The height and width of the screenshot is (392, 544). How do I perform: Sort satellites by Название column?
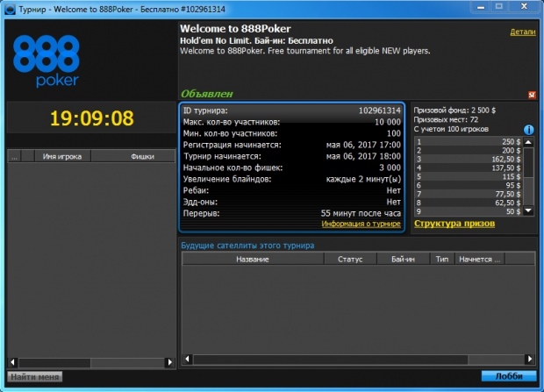pyautogui.click(x=251, y=260)
